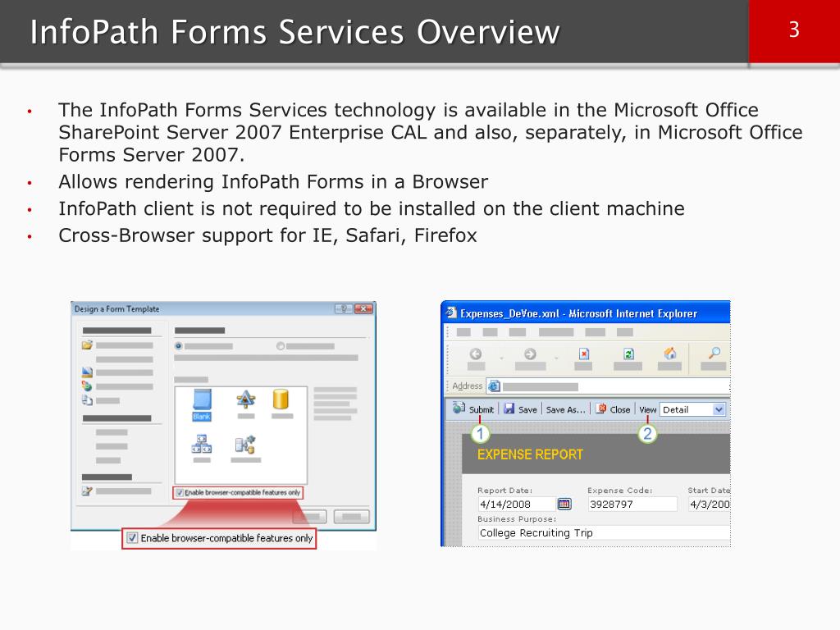Screen dimensions: 840x630
Task: Select the triangle XML schema template icon
Action: click(x=246, y=399)
